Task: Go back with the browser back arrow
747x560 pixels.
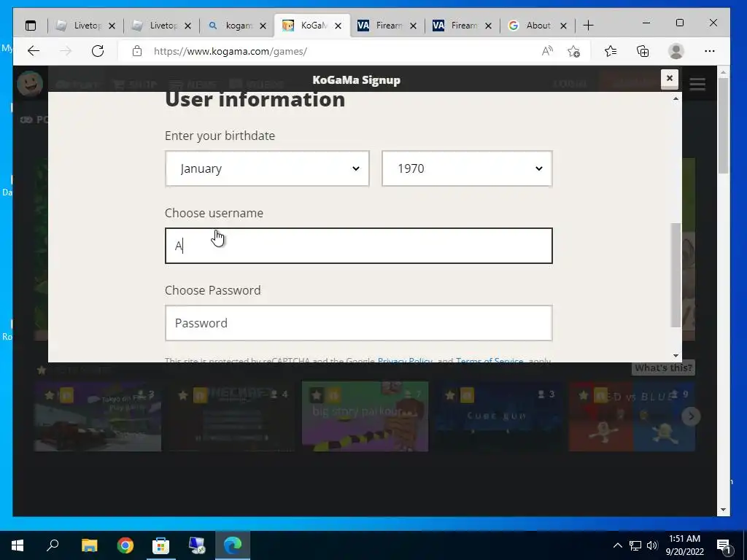Action: pyautogui.click(x=34, y=51)
